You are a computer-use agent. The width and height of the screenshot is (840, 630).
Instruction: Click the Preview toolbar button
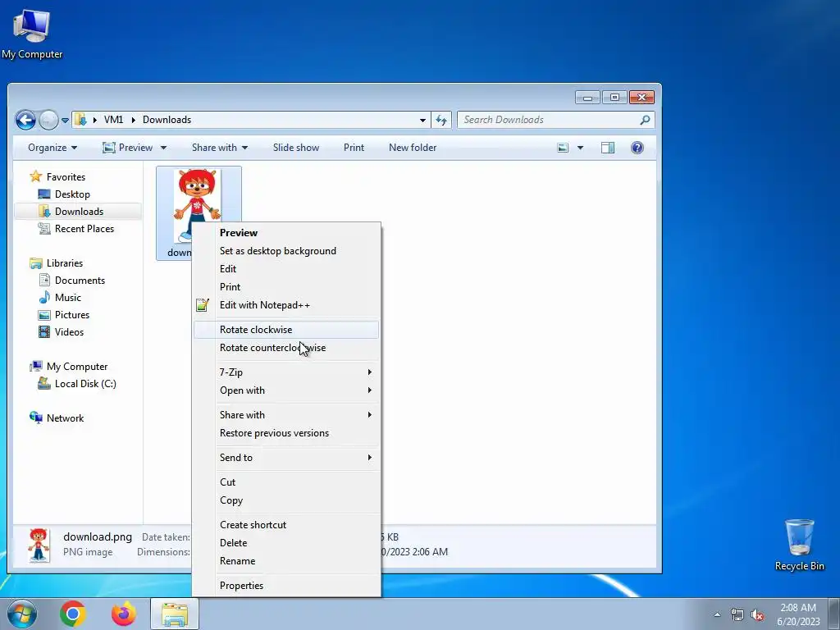coord(128,148)
